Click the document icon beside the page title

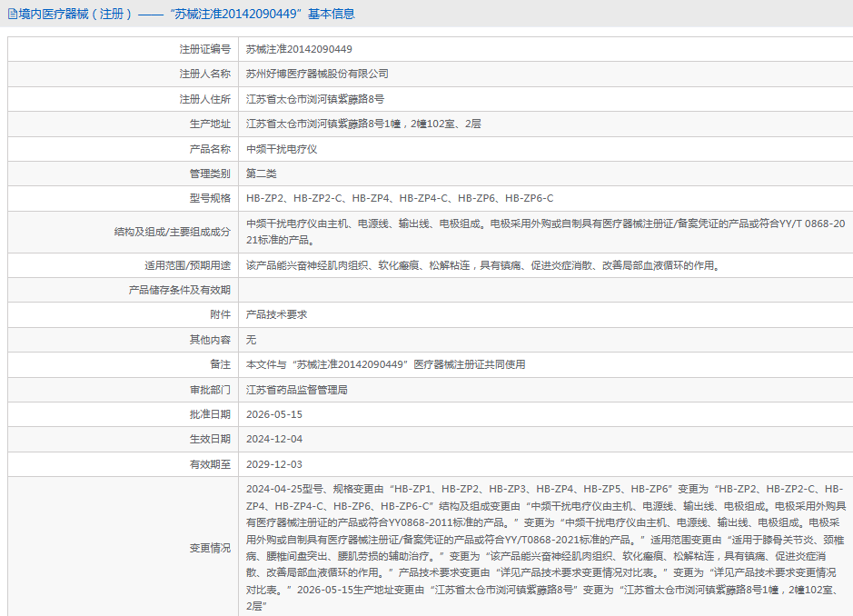pos(12,15)
